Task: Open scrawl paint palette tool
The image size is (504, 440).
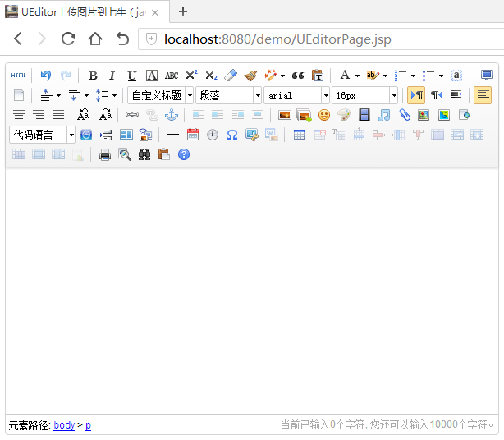Action: [344, 115]
